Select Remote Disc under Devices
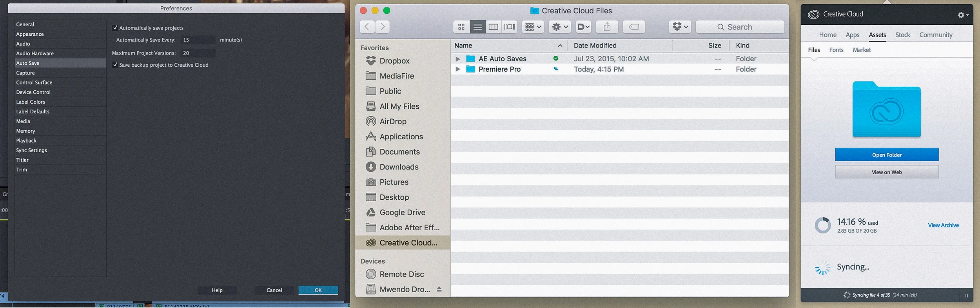 [x=403, y=274]
